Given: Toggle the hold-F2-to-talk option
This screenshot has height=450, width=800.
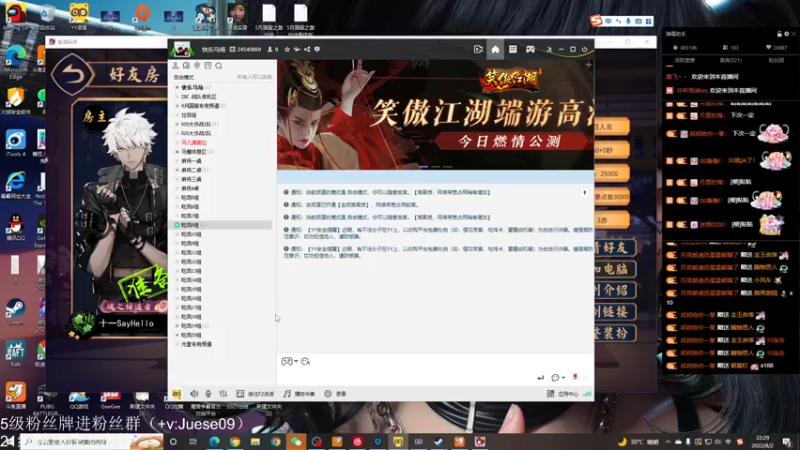Looking at the screenshot, I should click(x=255, y=394).
